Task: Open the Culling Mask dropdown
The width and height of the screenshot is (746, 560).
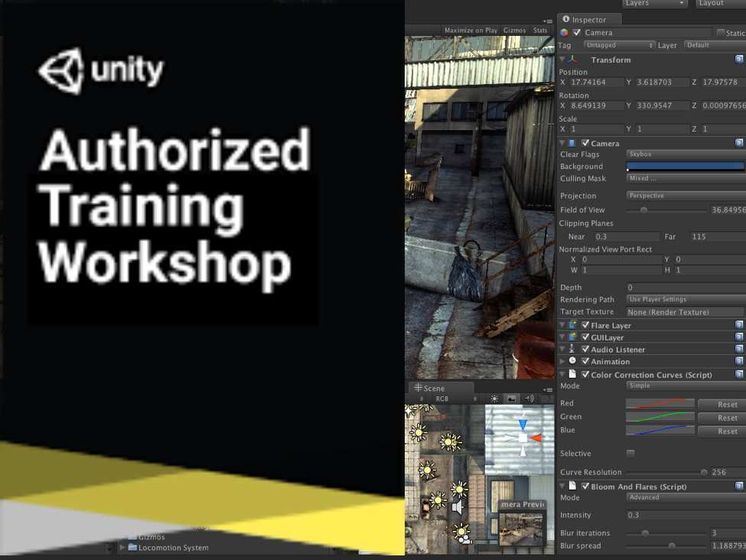Action: [x=686, y=178]
